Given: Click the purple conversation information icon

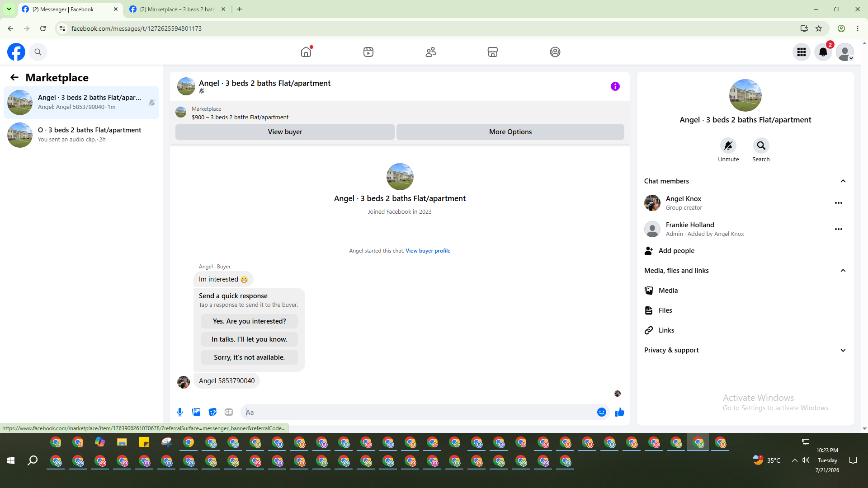Looking at the screenshot, I should point(615,86).
